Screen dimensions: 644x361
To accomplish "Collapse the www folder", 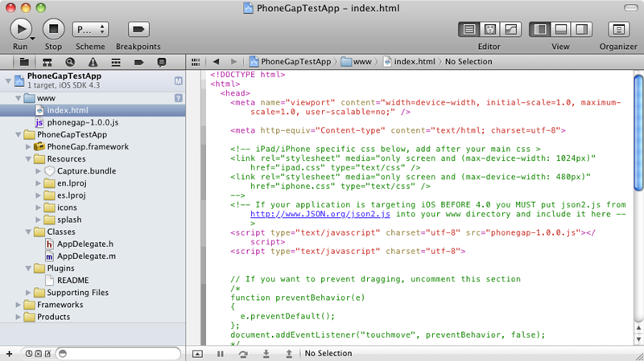I will click(x=18, y=98).
